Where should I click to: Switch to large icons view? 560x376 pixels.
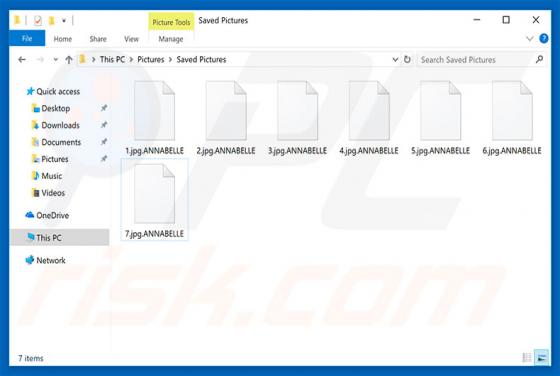pyautogui.click(x=541, y=357)
